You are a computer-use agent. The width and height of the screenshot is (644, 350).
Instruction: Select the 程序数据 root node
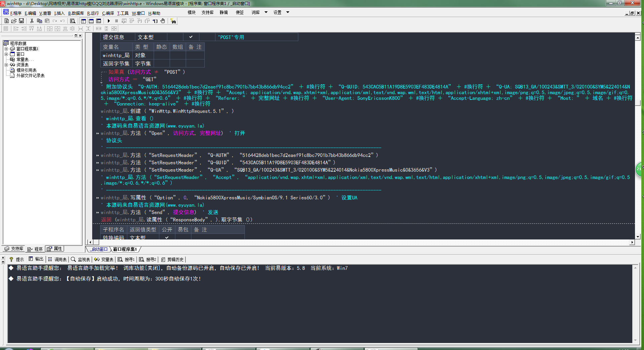[x=18, y=43]
